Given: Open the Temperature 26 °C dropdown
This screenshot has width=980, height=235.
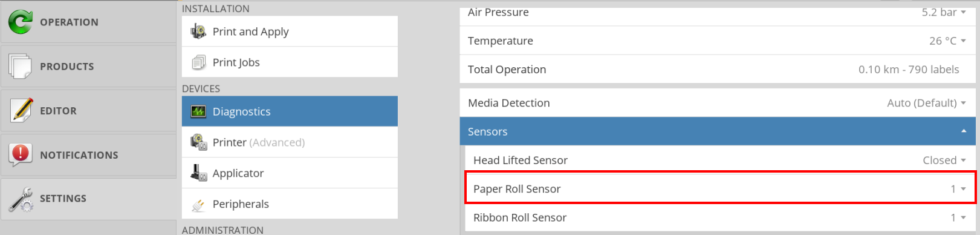Looking at the screenshot, I should (x=947, y=41).
